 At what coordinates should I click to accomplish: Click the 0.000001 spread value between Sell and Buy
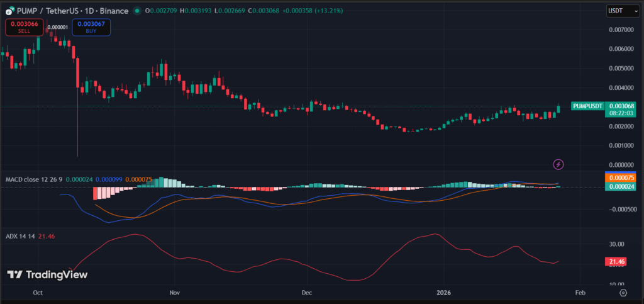[x=58, y=27]
